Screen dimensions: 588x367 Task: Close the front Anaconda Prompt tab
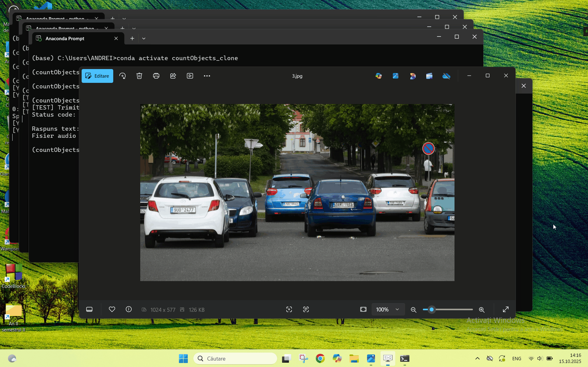tap(116, 38)
